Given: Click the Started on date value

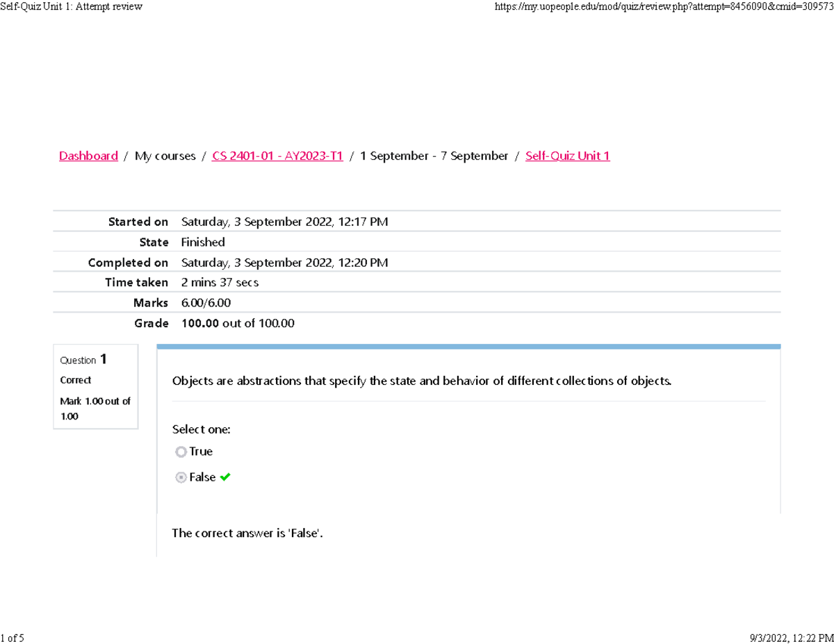Looking at the screenshot, I should tap(284, 222).
